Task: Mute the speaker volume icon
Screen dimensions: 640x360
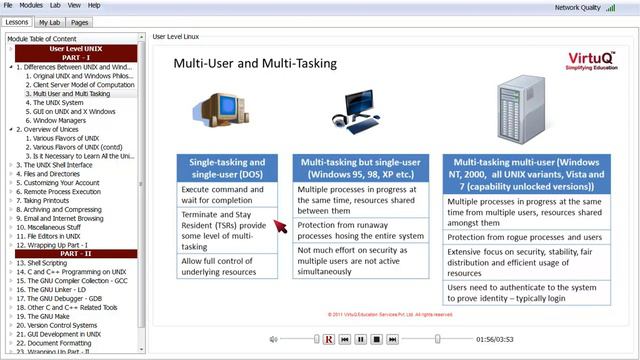Action: click(273, 339)
